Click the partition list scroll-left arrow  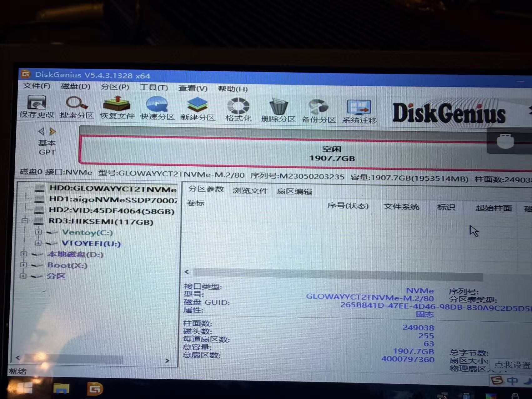pos(187,272)
